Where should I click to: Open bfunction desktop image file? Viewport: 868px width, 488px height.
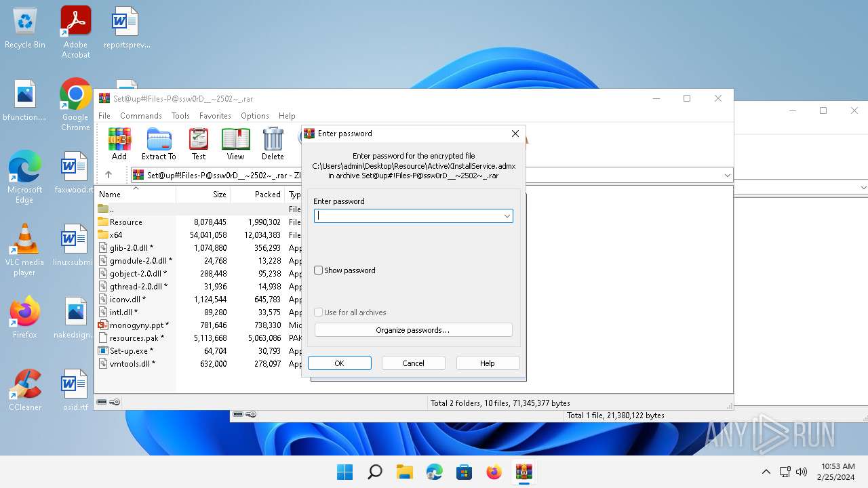click(25, 100)
